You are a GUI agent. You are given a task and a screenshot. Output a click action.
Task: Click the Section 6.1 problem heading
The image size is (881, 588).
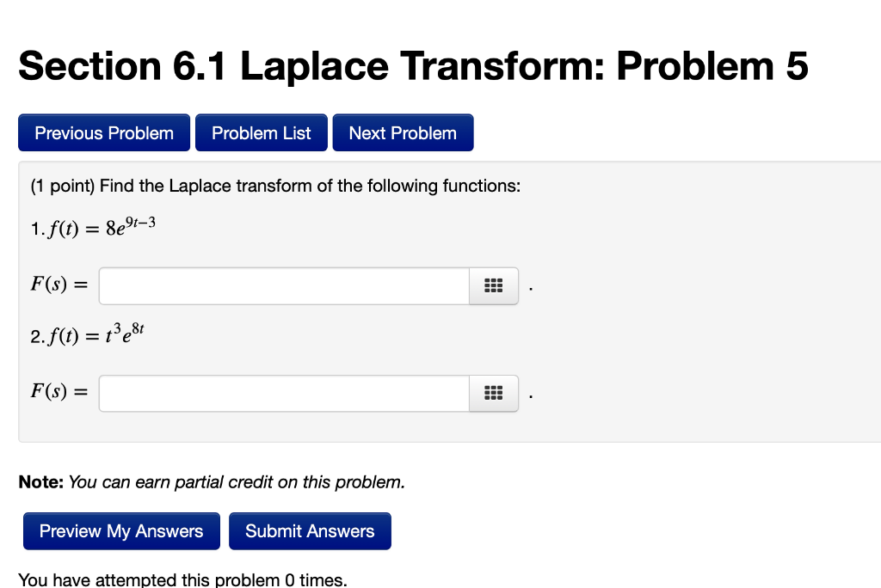click(x=414, y=66)
